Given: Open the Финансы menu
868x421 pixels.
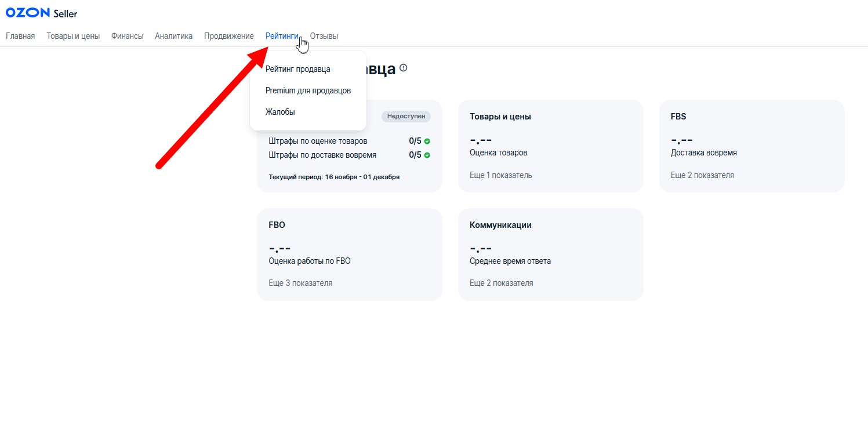Looking at the screenshot, I should pos(128,36).
